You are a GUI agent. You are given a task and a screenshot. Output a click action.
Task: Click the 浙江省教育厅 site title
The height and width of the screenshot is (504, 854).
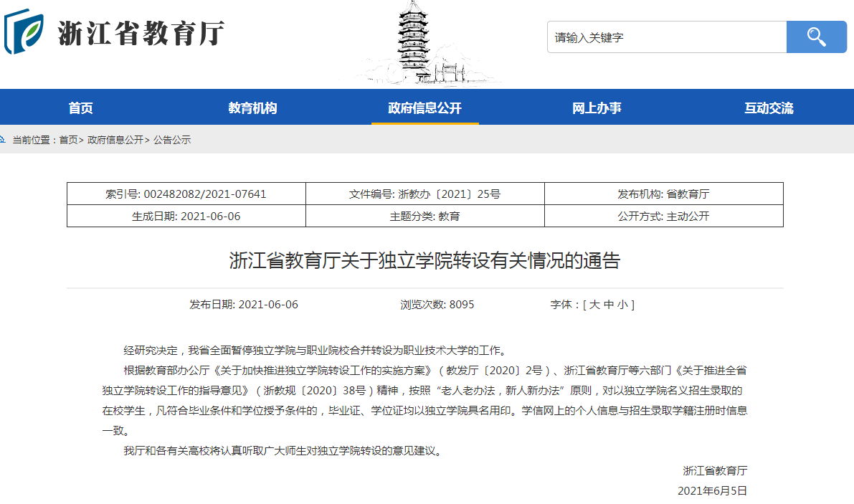pos(141,34)
